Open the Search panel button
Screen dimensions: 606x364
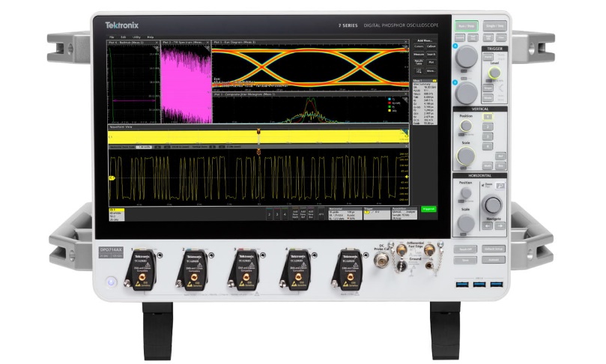point(432,55)
